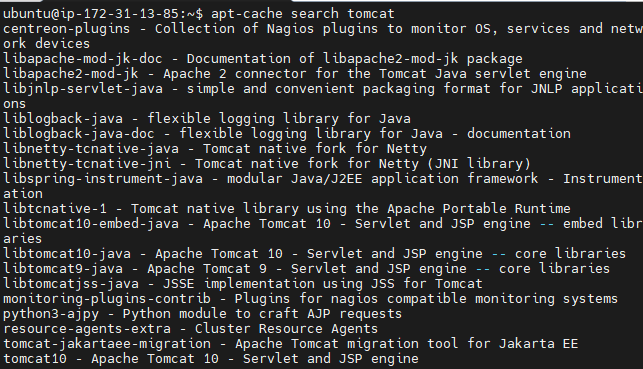Click 'JSSE implementation using JSS for Tomcat'
The width and height of the screenshot is (643, 369).
(323, 284)
